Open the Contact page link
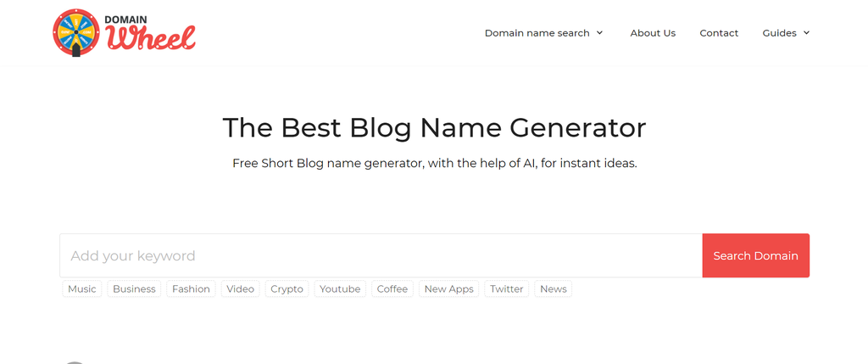The image size is (868, 364). 719,33
